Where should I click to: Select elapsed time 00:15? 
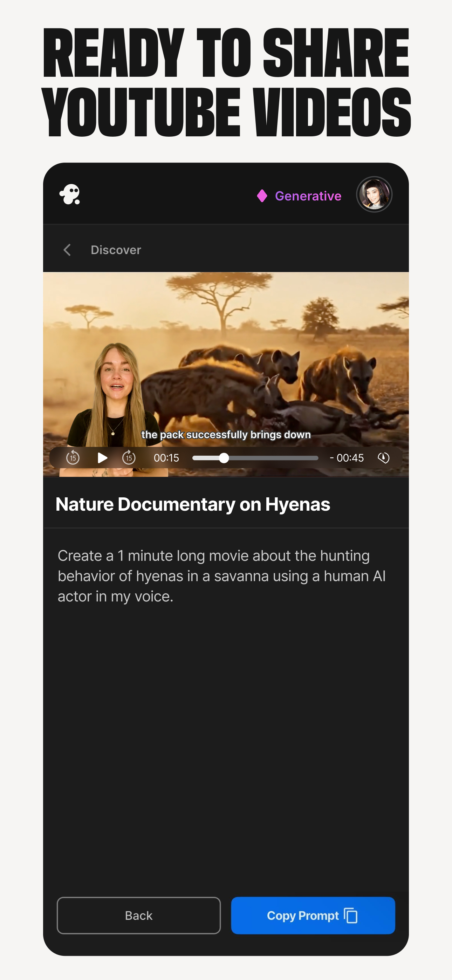coord(166,458)
